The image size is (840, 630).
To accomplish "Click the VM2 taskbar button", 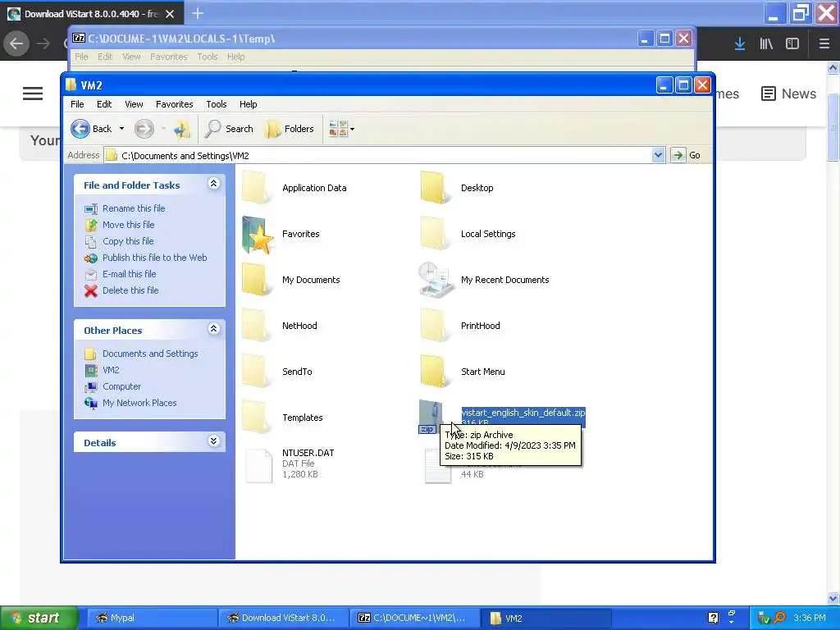I will (x=546, y=618).
